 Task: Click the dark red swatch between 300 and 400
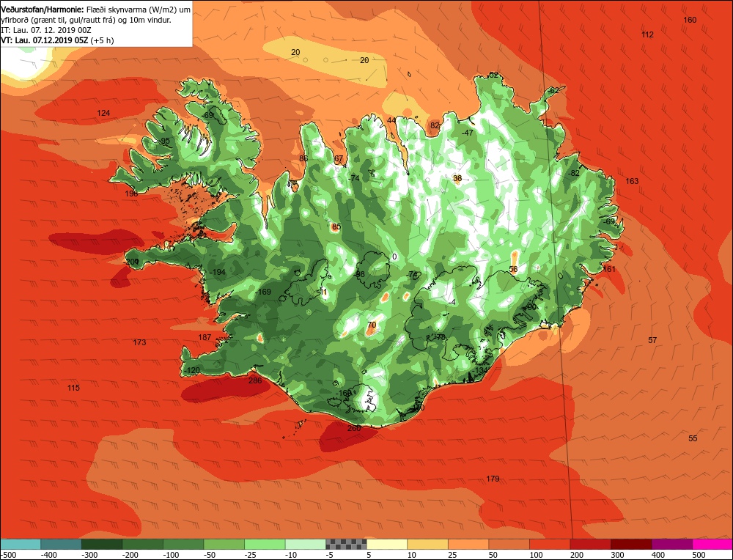(x=632, y=544)
